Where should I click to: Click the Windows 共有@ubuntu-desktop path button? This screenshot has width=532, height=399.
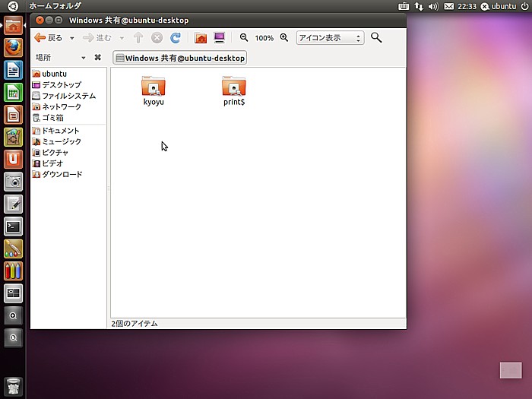[x=180, y=58]
